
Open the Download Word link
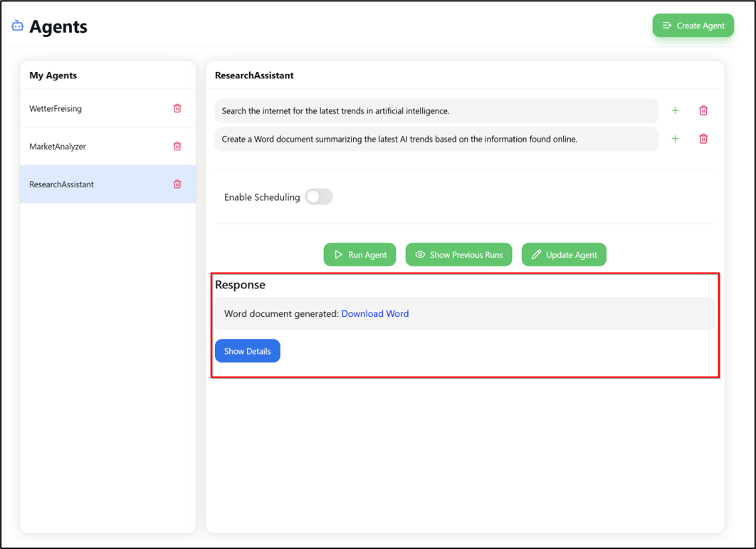point(374,314)
